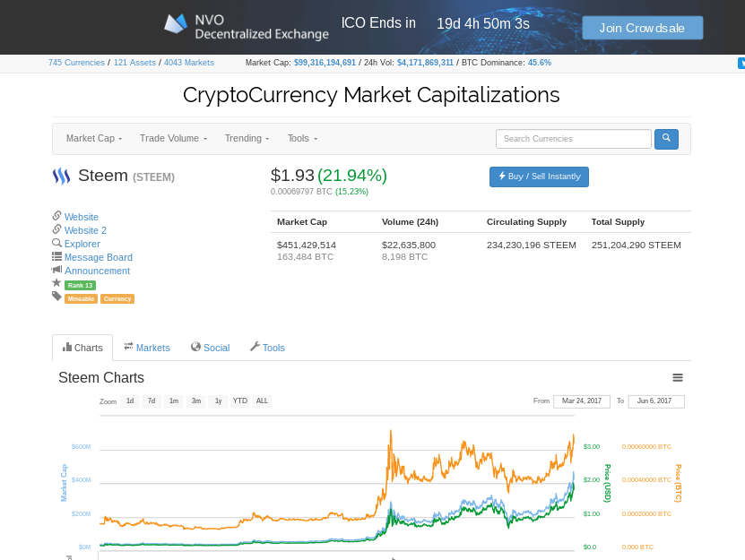The width and height of the screenshot is (745, 560).
Task: Click the From date field Mar 24, 2017
Action: click(582, 401)
